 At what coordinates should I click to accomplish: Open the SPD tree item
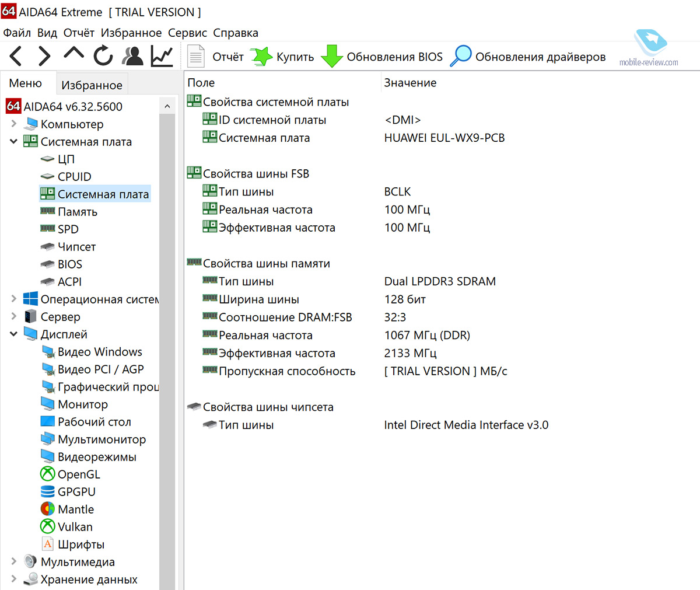(x=59, y=229)
